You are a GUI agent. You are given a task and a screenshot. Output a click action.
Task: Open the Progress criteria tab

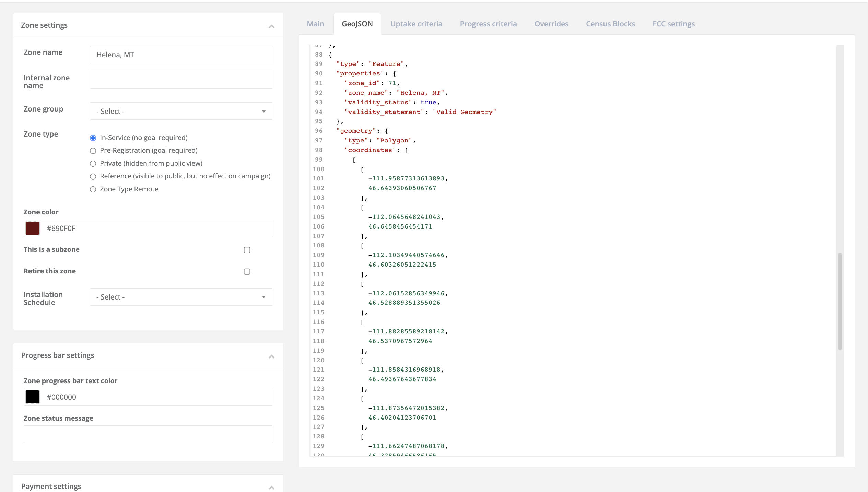[x=488, y=24]
